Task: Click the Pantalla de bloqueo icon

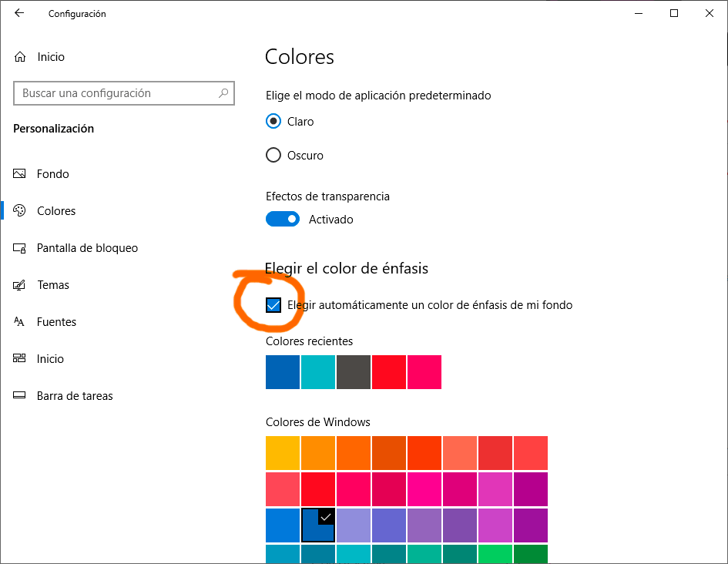Action: [x=20, y=248]
